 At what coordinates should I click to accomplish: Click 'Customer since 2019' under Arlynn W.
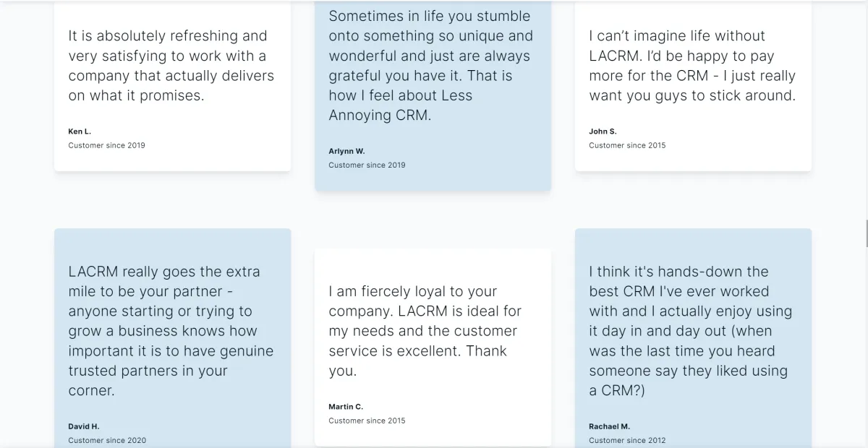[367, 165]
